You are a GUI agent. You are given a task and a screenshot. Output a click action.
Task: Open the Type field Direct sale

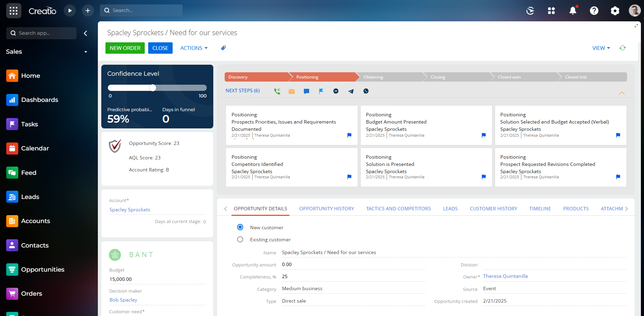[x=354, y=301]
